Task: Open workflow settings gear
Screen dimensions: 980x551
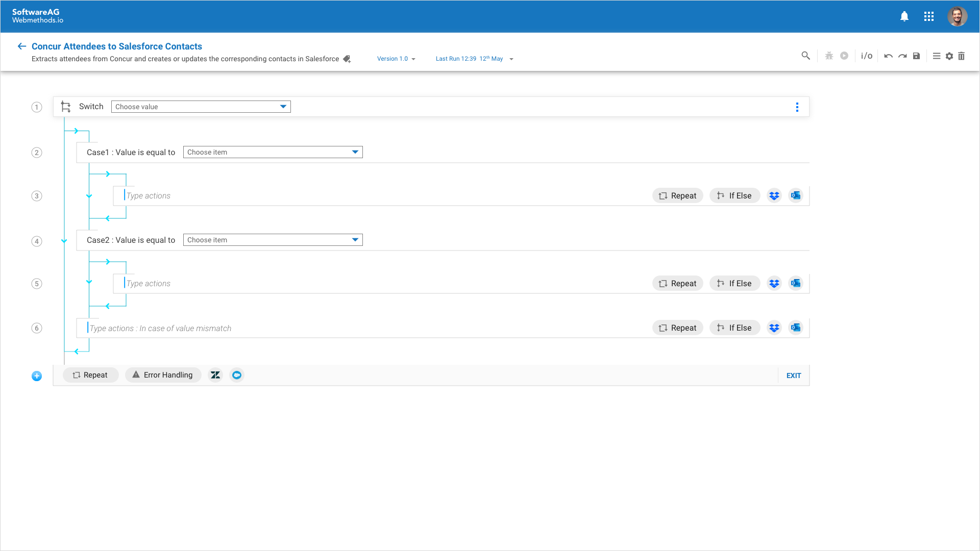Action: point(949,56)
